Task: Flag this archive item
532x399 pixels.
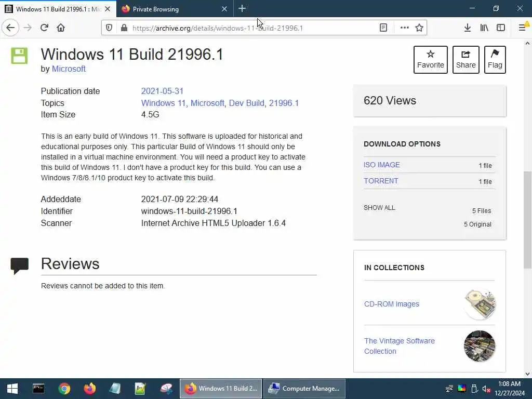Action: pyautogui.click(x=495, y=60)
